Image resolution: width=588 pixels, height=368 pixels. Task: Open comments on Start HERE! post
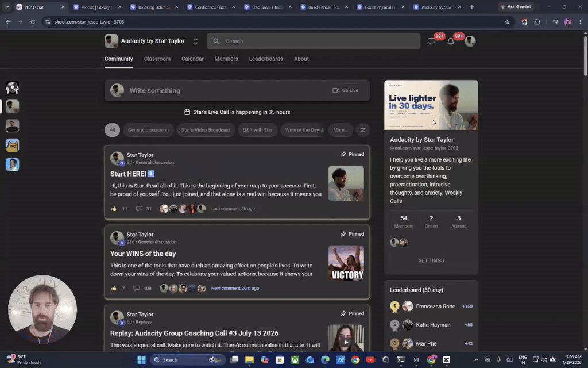(x=139, y=208)
